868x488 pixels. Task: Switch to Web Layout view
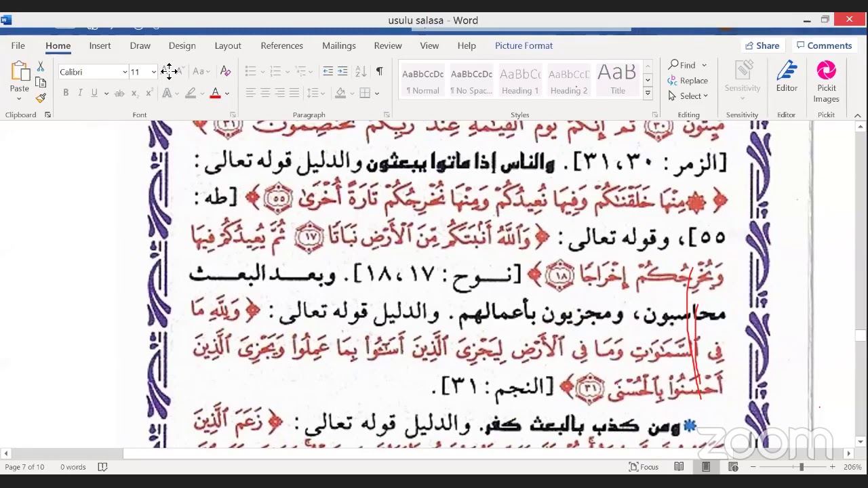click(733, 467)
